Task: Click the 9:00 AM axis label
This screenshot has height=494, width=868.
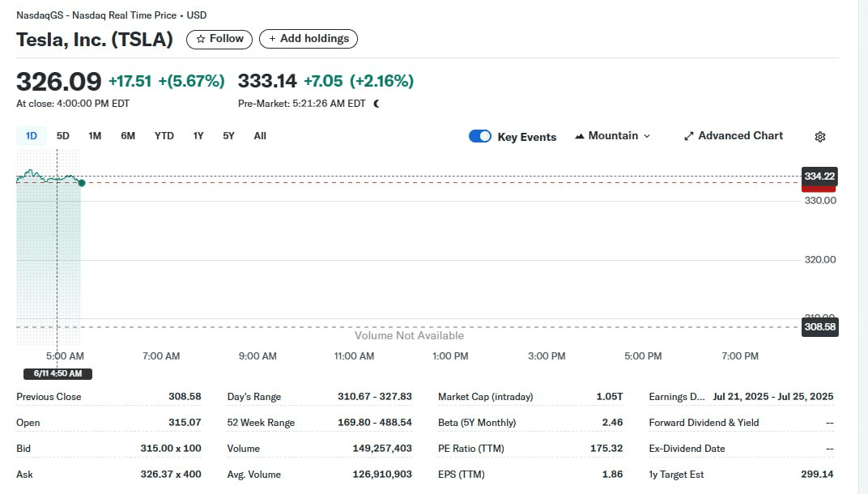Action: pos(257,356)
